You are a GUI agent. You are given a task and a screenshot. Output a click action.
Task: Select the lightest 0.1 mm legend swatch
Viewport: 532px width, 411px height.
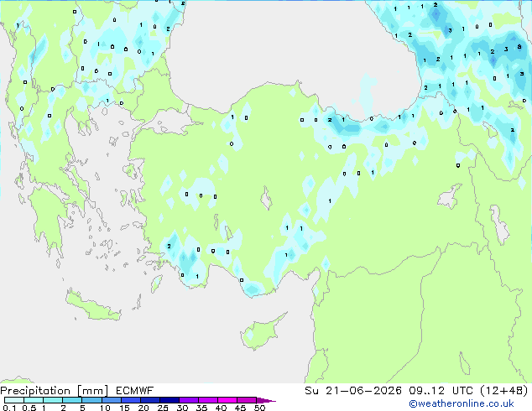(14, 400)
